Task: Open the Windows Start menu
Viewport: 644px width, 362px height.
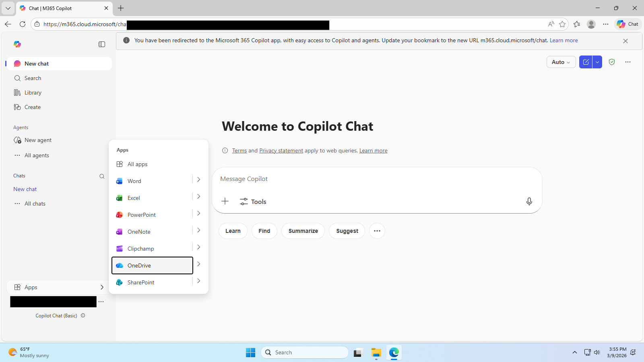Action: pyautogui.click(x=250, y=352)
